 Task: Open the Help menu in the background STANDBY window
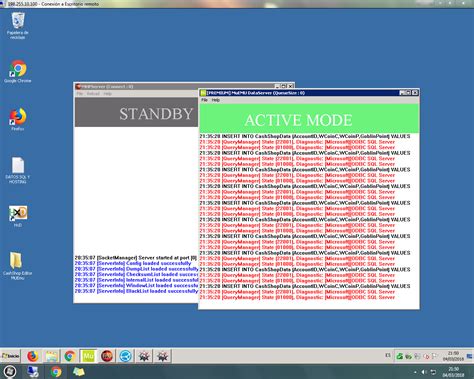pyautogui.click(x=107, y=94)
